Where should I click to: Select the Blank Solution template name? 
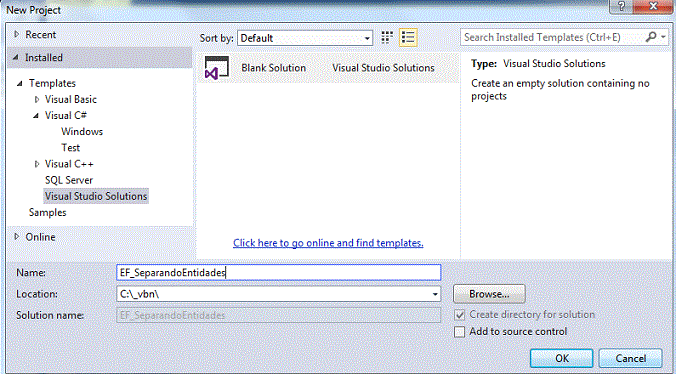[273, 68]
